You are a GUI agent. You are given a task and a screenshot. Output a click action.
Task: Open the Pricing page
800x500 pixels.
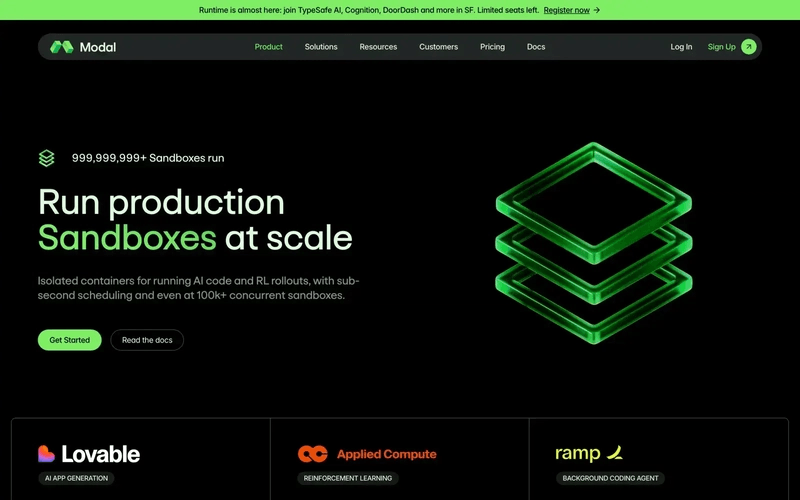[492, 47]
